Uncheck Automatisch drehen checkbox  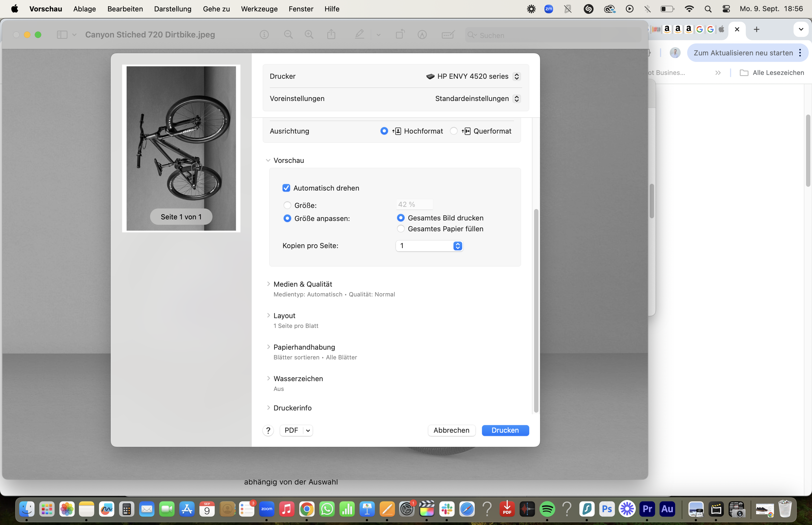(x=286, y=188)
